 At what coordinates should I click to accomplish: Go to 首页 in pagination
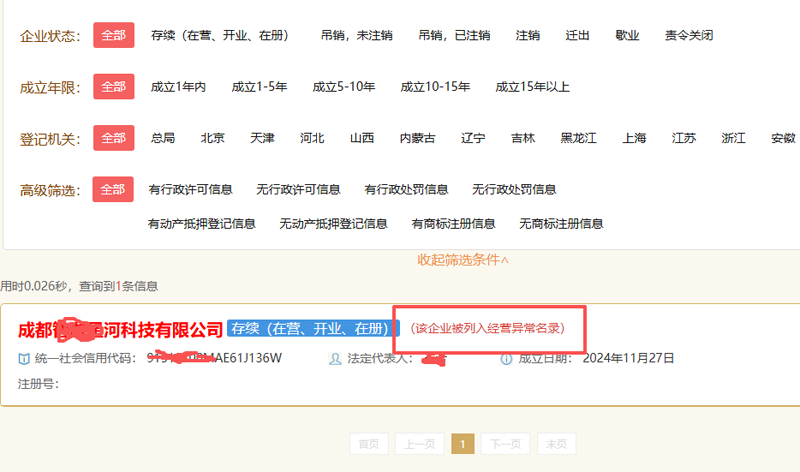click(x=369, y=444)
